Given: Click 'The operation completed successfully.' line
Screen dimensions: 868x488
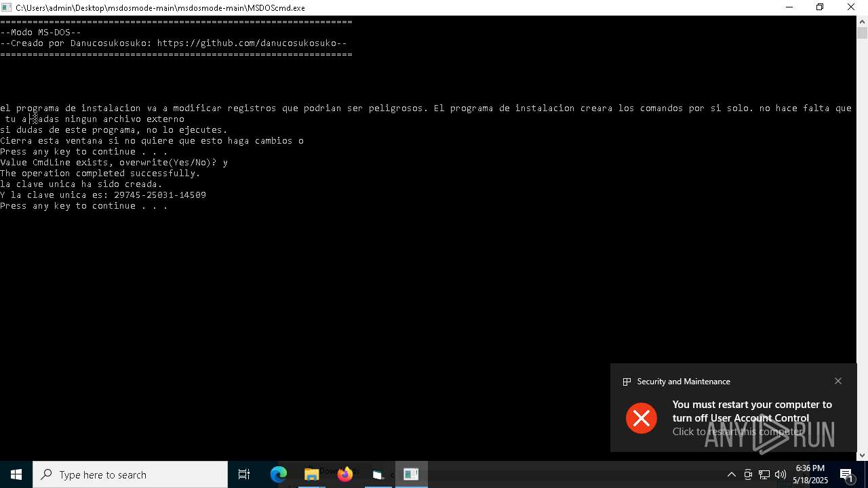Looking at the screenshot, I should click(100, 174).
